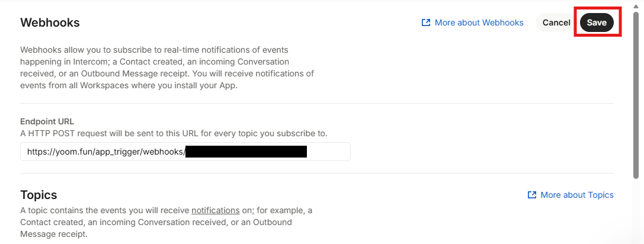Click the external-link icon beside More about Webhooks
The height and width of the screenshot is (244, 644).
425,23
